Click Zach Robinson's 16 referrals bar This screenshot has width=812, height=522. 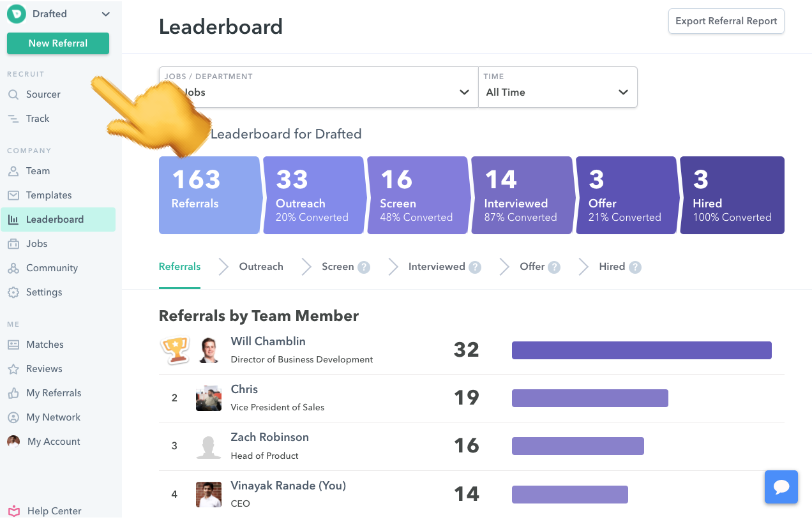(578, 446)
